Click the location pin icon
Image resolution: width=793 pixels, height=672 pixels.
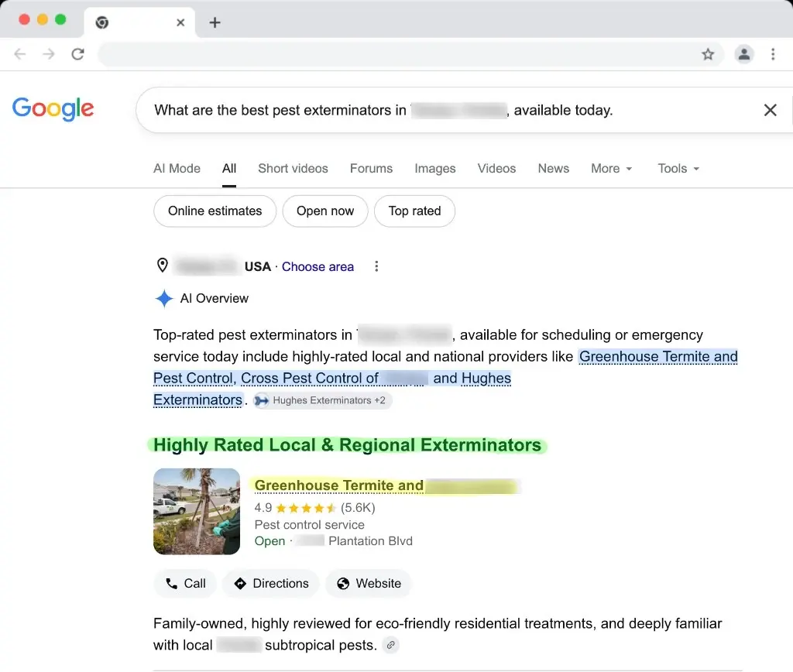click(x=163, y=266)
